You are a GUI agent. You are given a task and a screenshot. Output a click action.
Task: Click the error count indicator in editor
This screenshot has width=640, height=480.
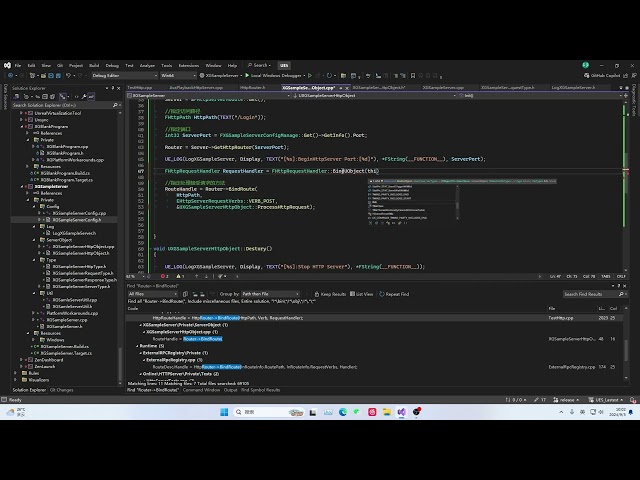coord(164,276)
